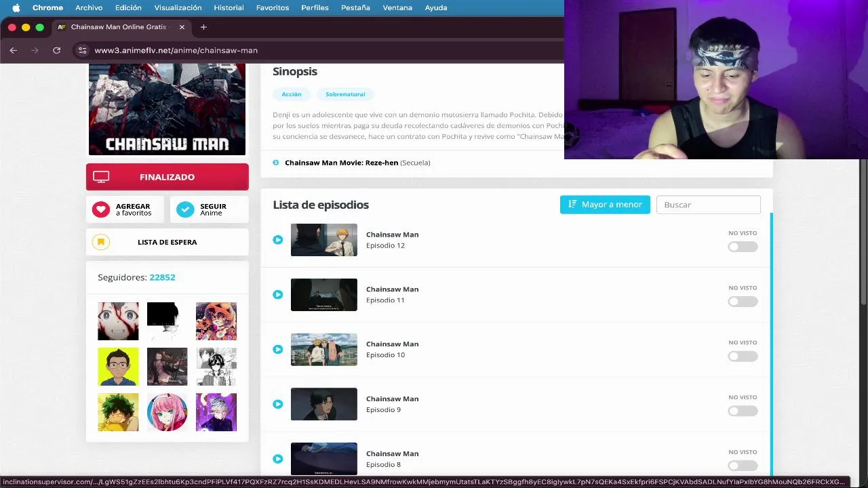Click the Buscar episode search field
Viewport: 868px width, 488px height.
point(708,205)
